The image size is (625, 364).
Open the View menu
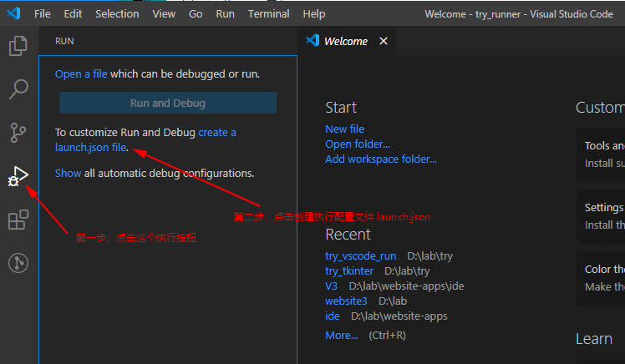pos(164,14)
